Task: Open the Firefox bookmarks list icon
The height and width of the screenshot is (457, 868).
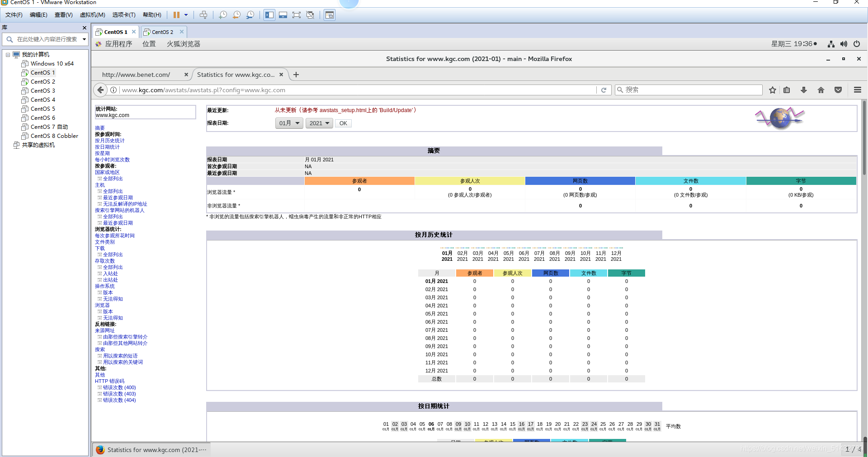Action: pos(787,90)
